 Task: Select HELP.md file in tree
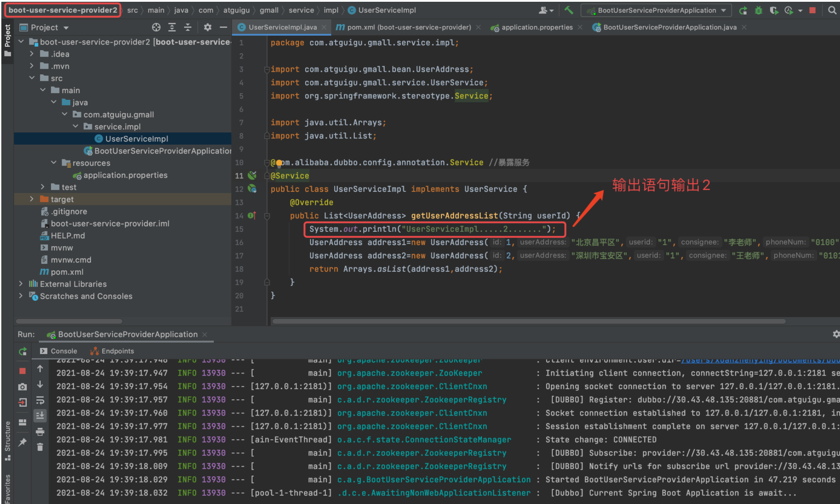pyautogui.click(x=62, y=235)
